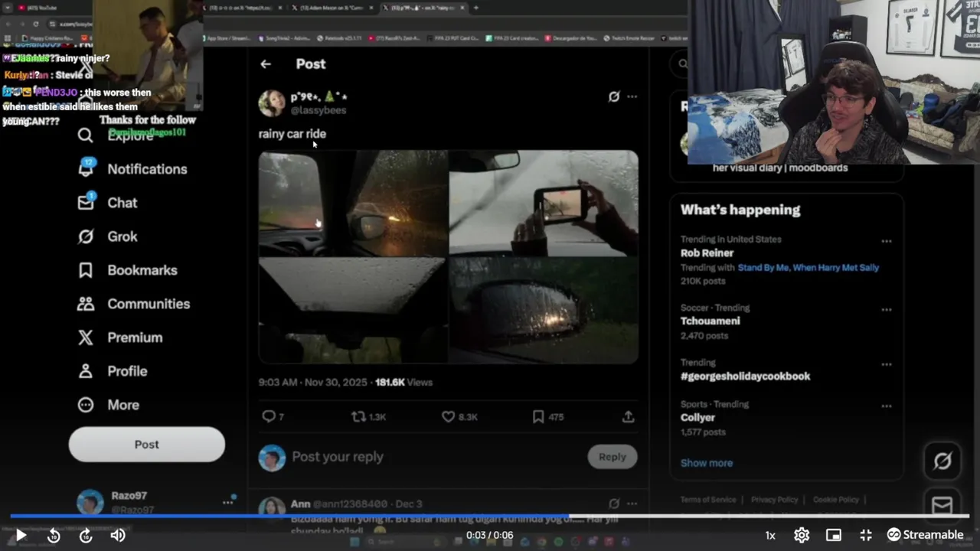Open the 181.6K Views analytics link
This screenshot has width=980, height=551.
(403, 382)
